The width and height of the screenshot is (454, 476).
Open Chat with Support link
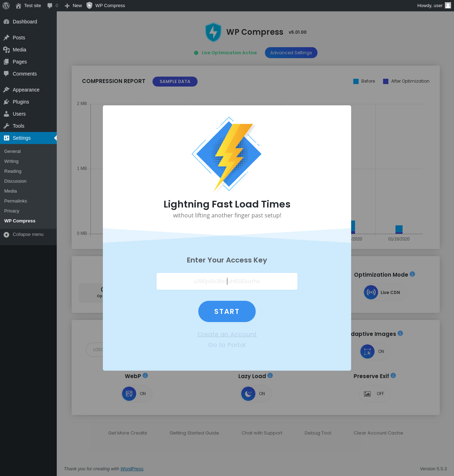tap(262, 433)
